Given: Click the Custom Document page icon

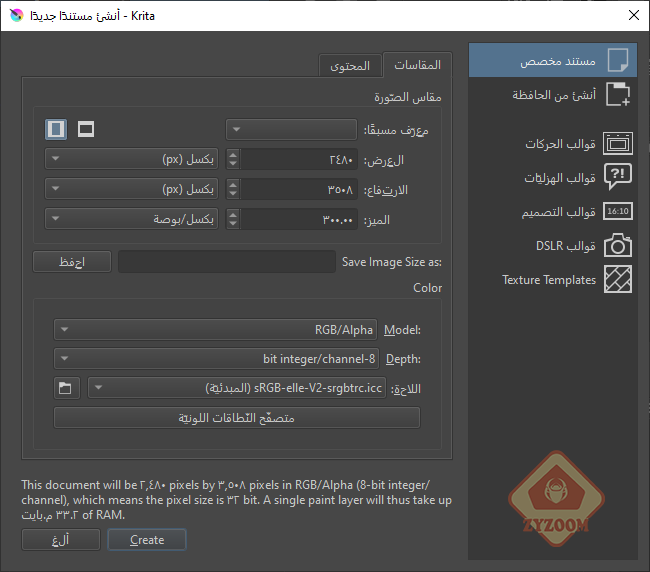Looking at the screenshot, I should pos(618,61).
